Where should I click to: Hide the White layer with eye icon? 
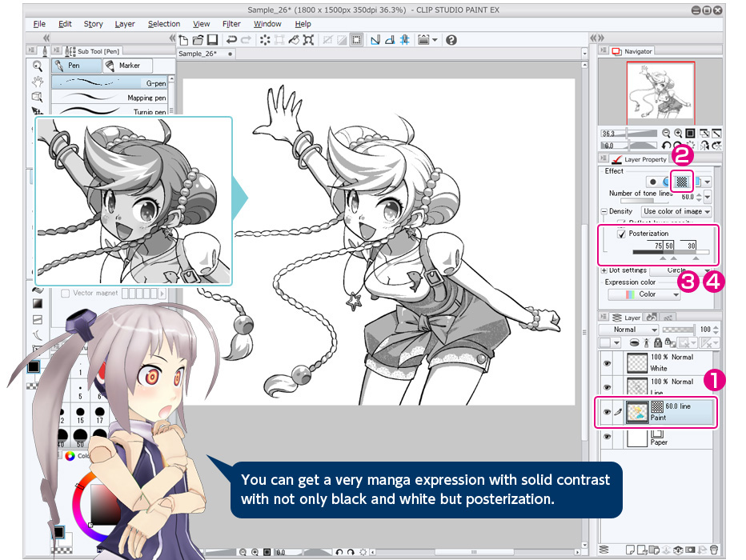(607, 363)
